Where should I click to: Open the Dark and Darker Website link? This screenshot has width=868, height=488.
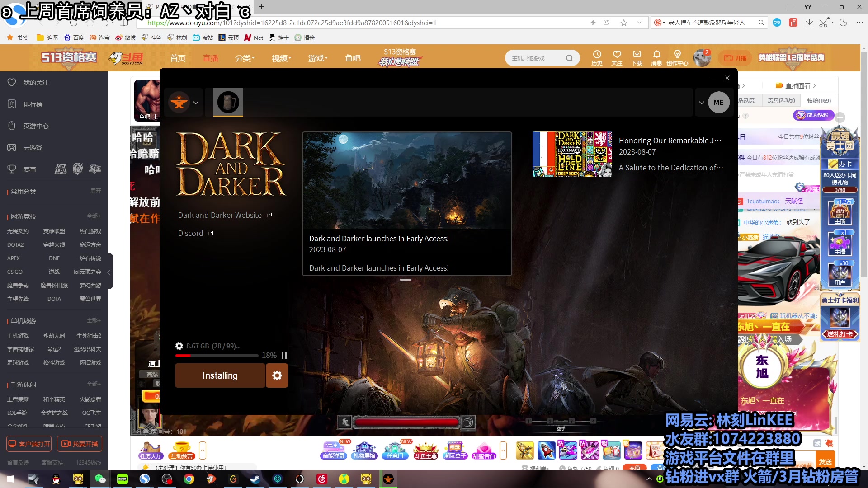point(225,215)
